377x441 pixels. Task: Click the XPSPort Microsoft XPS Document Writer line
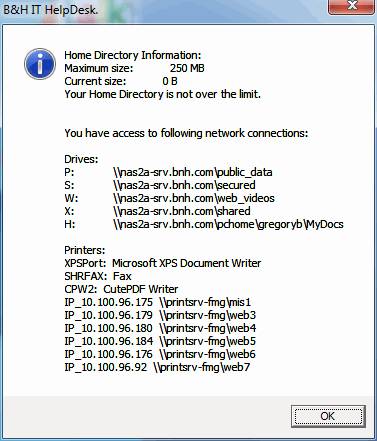(163, 263)
